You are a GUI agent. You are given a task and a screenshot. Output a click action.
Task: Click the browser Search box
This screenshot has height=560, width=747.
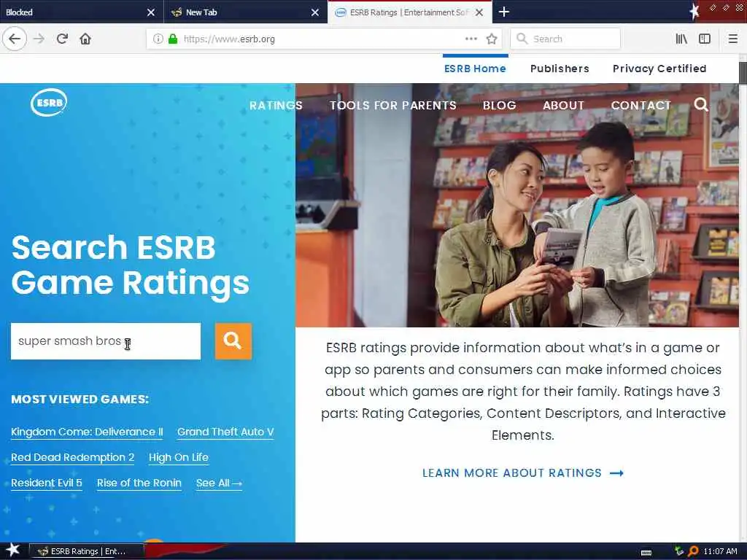pyautogui.click(x=565, y=39)
